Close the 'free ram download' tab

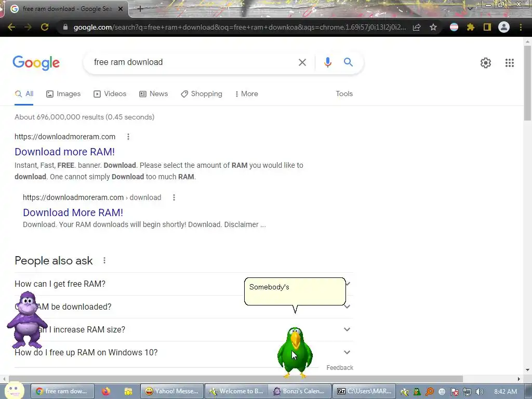[121, 9]
